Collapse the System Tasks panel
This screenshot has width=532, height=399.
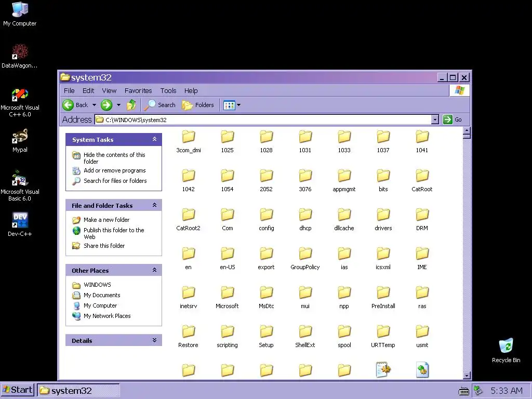pyautogui.click(x=154, y=139)
